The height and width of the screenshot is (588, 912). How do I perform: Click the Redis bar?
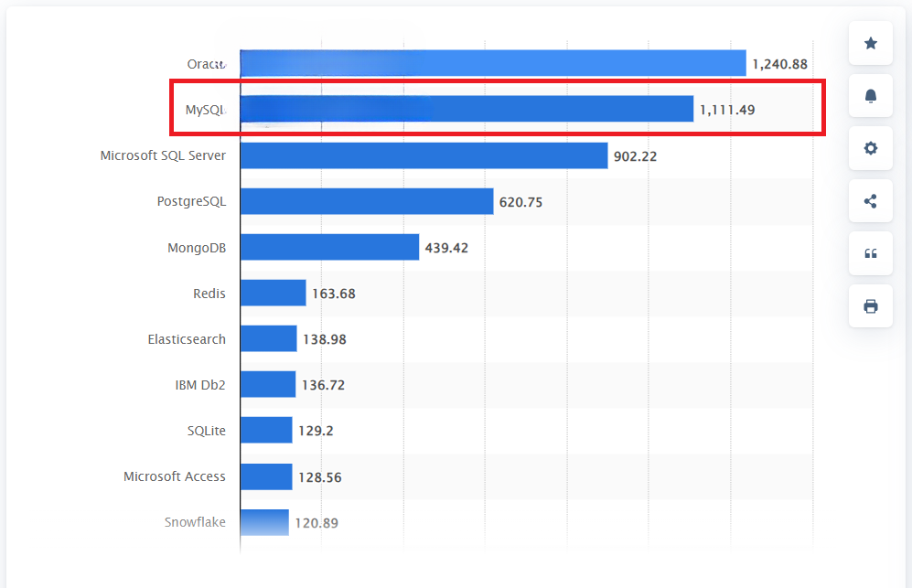point(274,293)
